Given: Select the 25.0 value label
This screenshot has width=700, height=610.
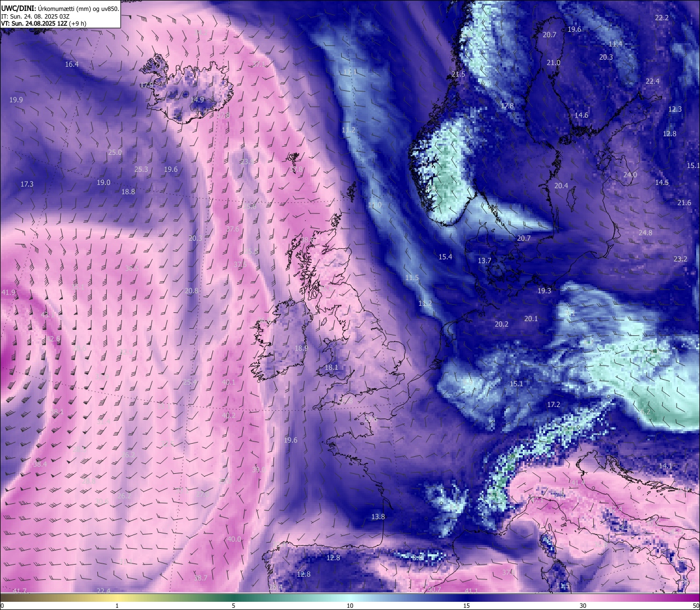Looking at the screenshot, I should pos(115,153).
